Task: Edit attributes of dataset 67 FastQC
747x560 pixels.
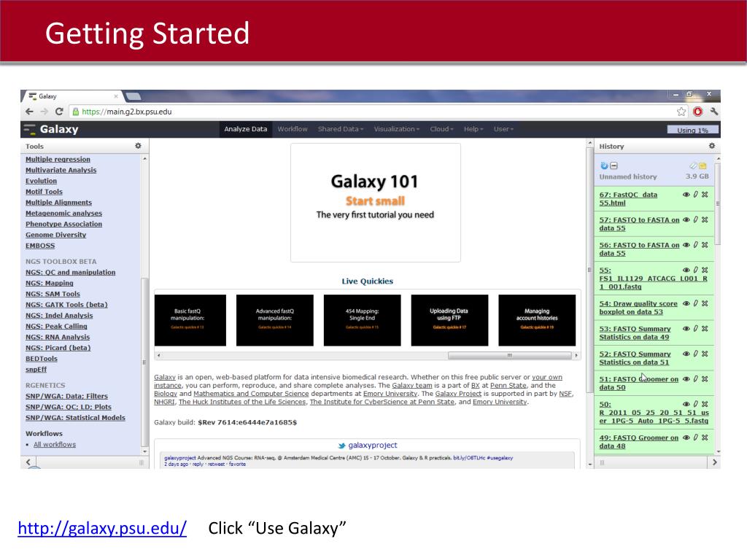Action: [x=695, y=194]
